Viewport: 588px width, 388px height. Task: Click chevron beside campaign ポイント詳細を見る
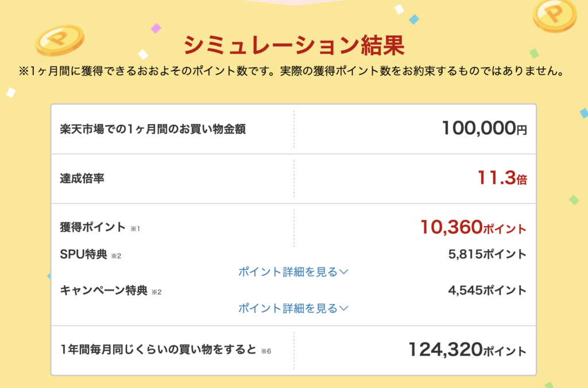point(344,309)
